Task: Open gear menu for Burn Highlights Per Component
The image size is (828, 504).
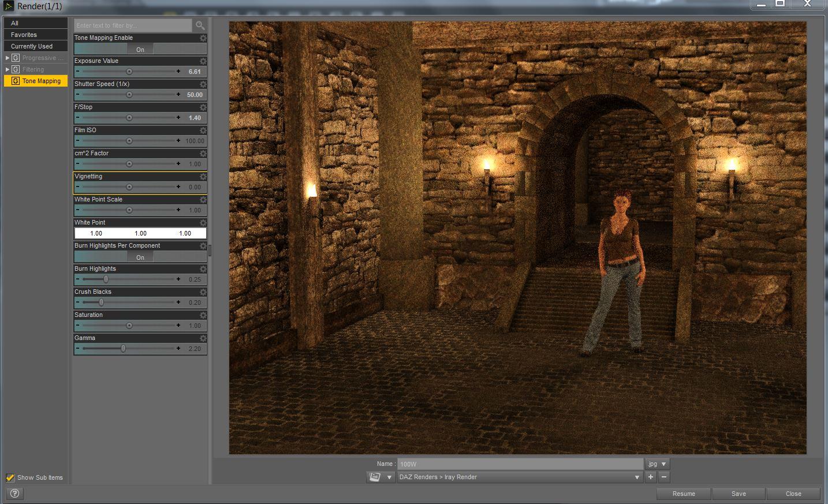Action: 203,246
